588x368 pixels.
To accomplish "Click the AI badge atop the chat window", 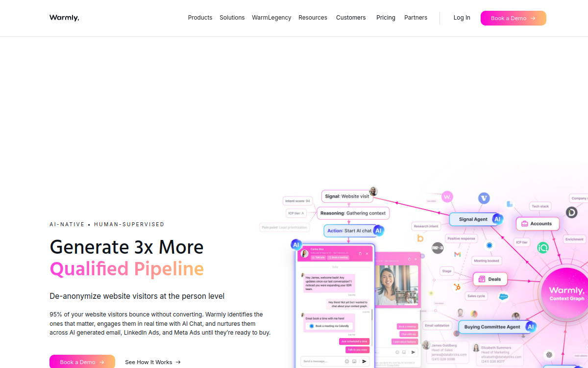I will 296,244.
